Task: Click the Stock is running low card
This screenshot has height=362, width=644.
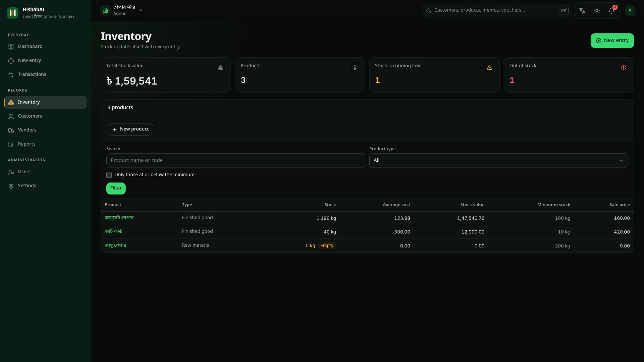Action: (434, 75)
